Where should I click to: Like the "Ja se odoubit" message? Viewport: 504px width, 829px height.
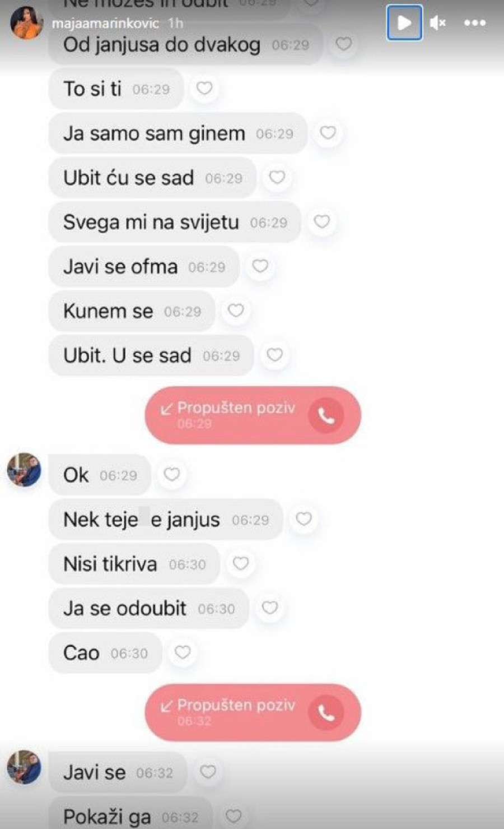pyautogui.click(x=270, y=608)
